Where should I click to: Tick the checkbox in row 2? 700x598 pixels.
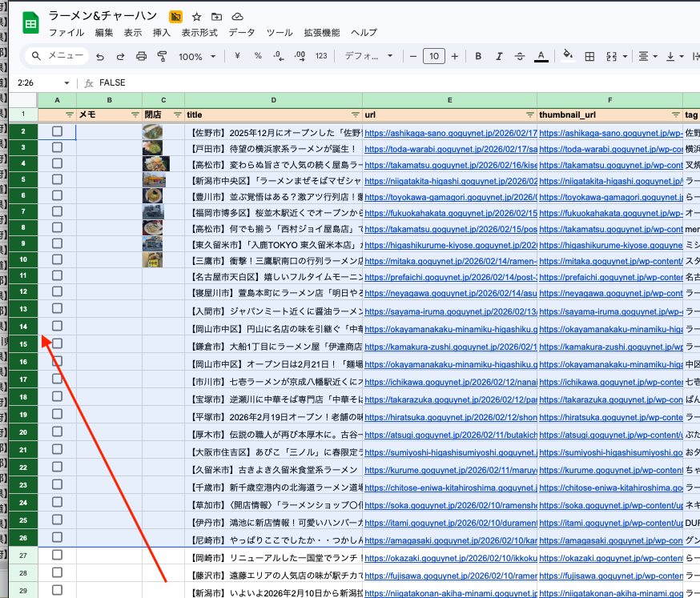point(57,131)
